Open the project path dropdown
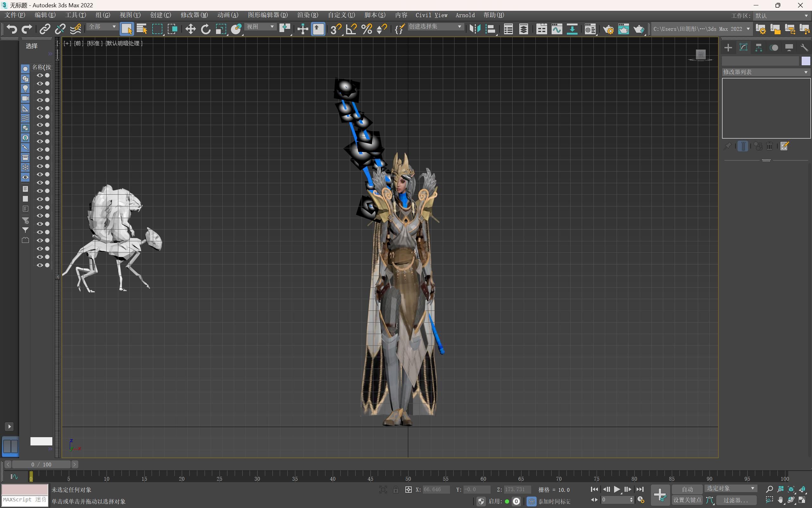The height and width of the screenshot is (508, 812). pos(701,29)
